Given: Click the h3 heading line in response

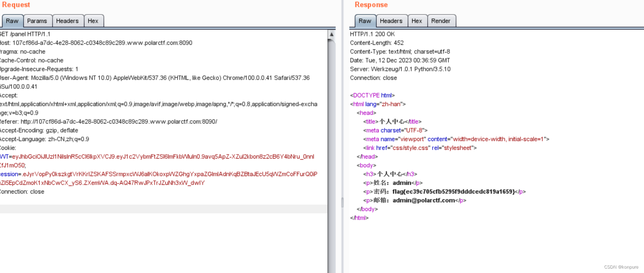Looking at the screenshot, I should tap(390, 174).
